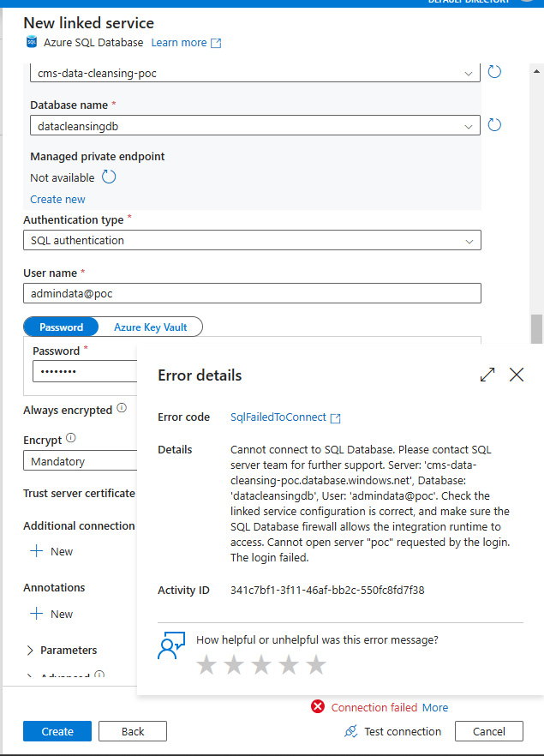The width and height of the screenshot is (544, 756).
Task: Click the 'Trust server certificate' label
Action: pyautogui.click(x=80, y=493)
